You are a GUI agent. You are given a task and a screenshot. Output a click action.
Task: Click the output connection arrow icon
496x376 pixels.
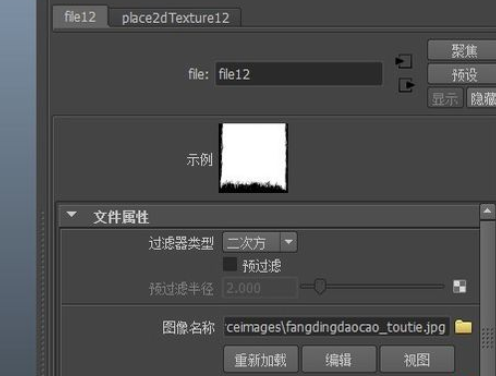point(407,85)
